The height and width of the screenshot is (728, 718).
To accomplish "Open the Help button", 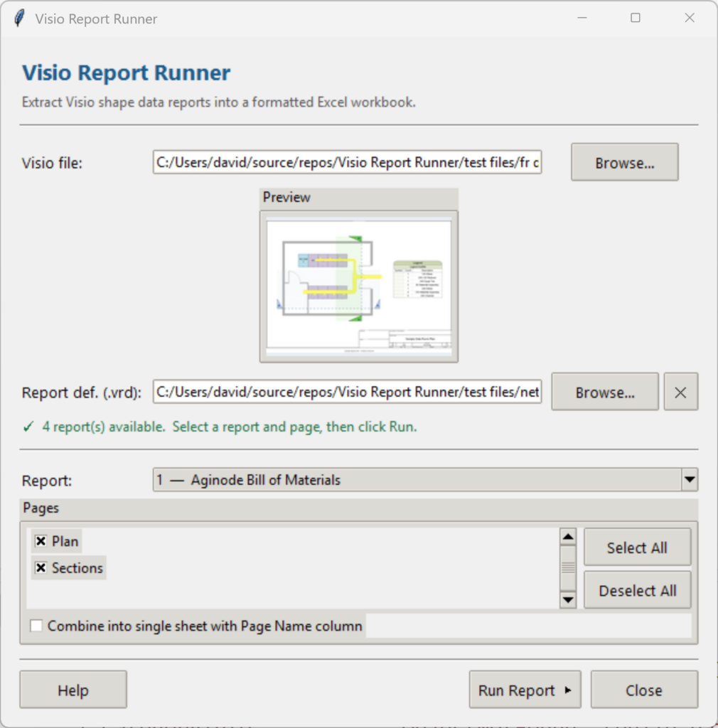I will click(x=73, y=690).
